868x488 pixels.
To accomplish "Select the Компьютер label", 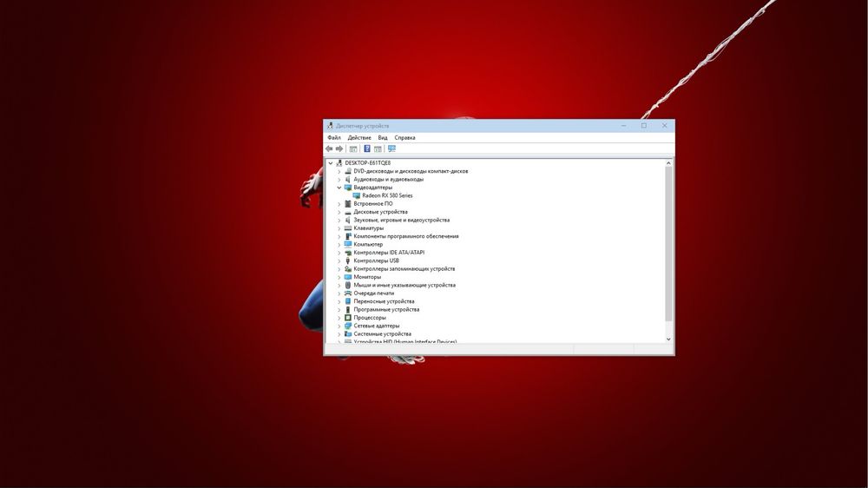I will pyautogui.click(x=368, y=244).
